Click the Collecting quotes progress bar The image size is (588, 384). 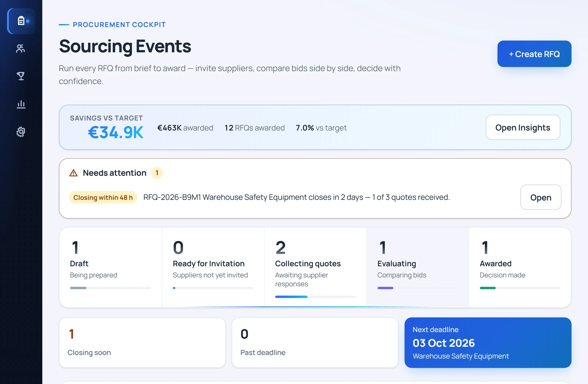(315, 297)
